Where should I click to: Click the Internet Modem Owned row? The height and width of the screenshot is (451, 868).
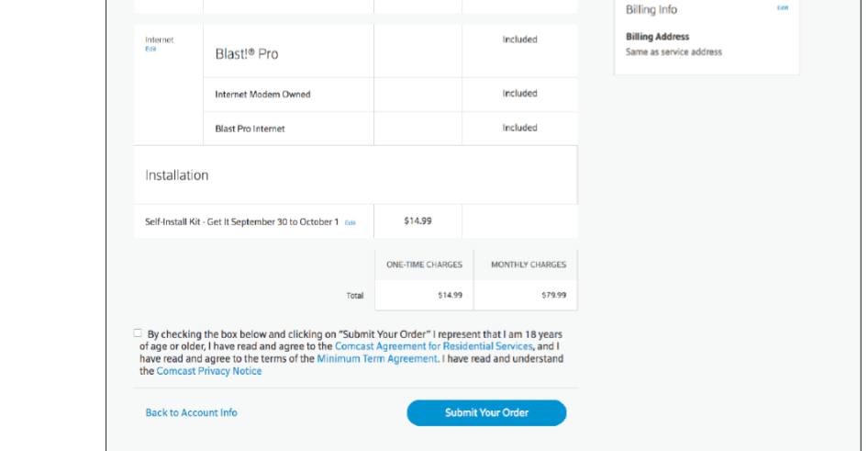(390, 95)
